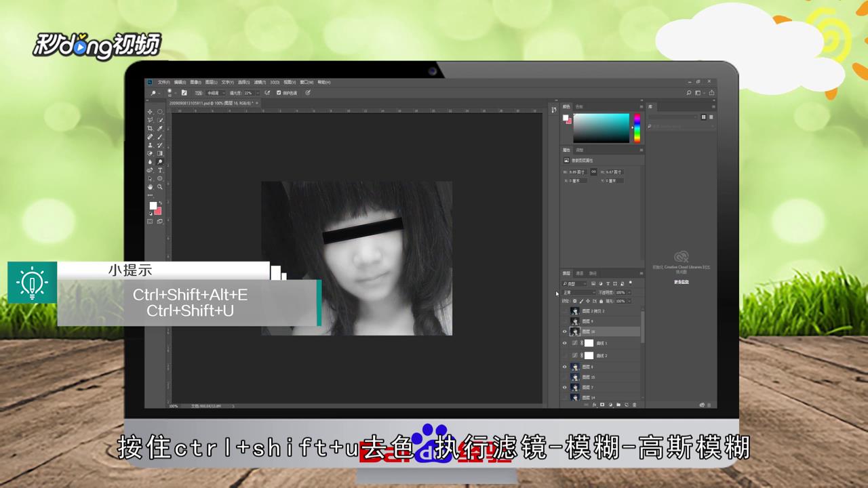Image resolution: width=868 pixels, height=488 pixels.
Task: Delete layer trash icon in Layers panel
Action: click(635, 405)
